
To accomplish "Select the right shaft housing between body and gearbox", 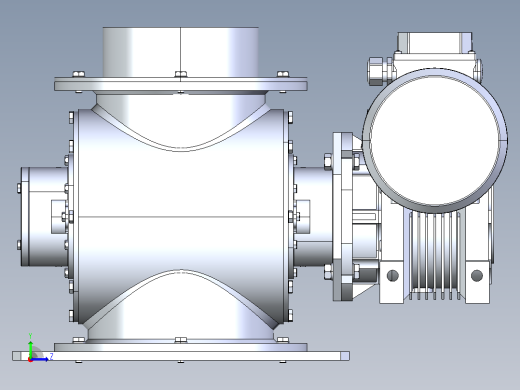I will coord(313,217).
